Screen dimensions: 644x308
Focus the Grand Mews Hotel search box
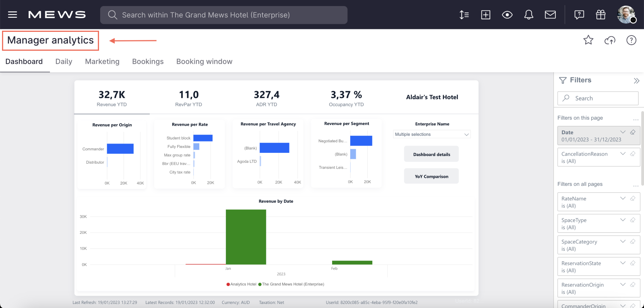[x=224, y=15]
